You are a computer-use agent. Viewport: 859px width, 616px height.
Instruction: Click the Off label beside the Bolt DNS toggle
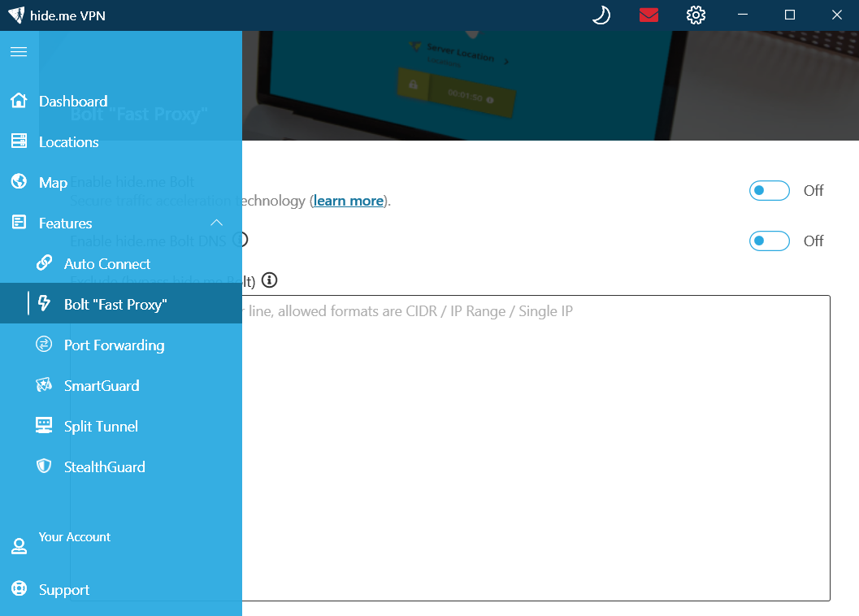[x=813, y=241]
